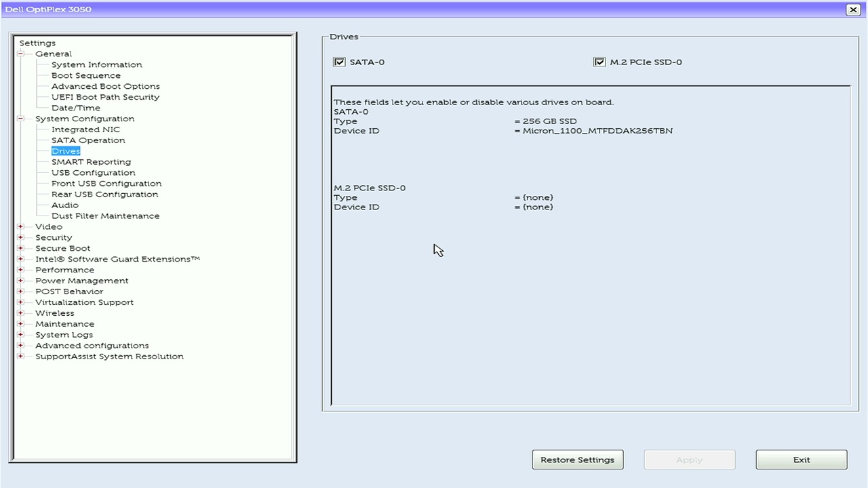
Task: Close the Dell OptiPlex 3050 setup window
Action: click(853, 9)
